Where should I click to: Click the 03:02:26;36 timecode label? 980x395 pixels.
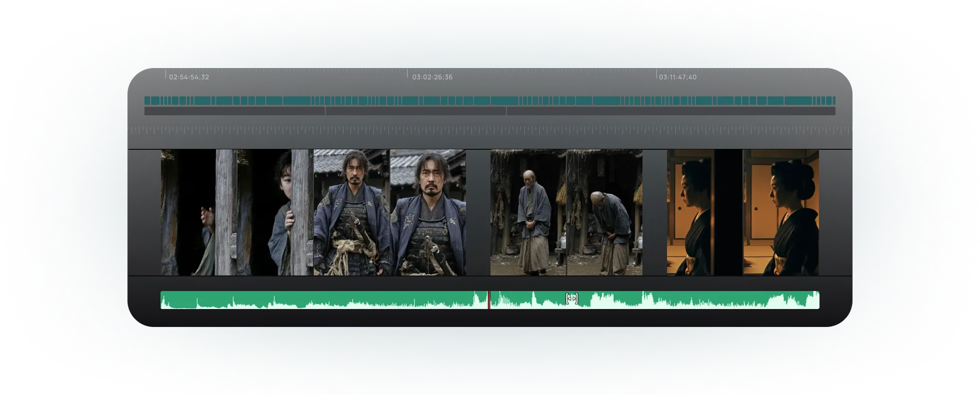coord(432,77)
